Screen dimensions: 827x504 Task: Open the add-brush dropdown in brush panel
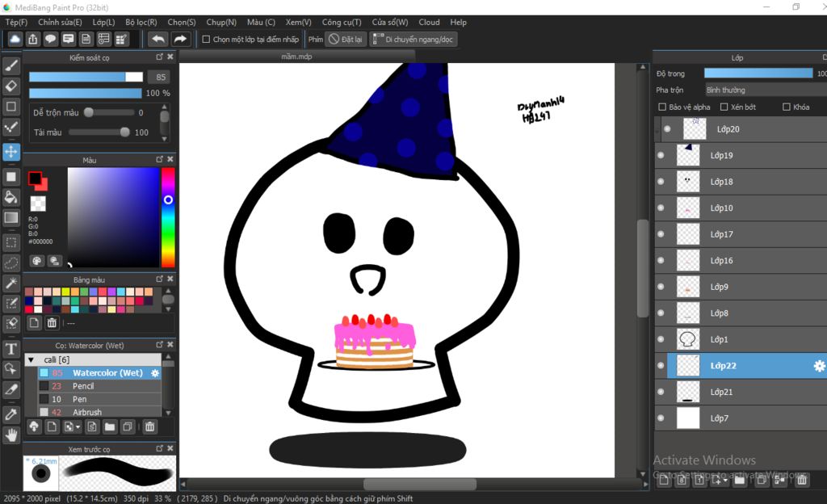(72, 426)
